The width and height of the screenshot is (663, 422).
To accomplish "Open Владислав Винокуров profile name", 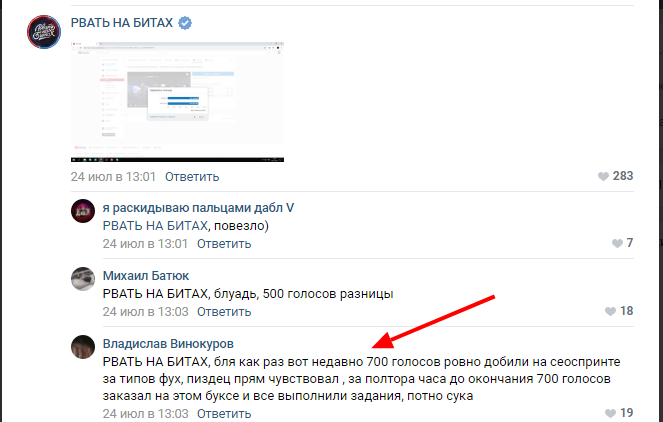I will (168, 344).
